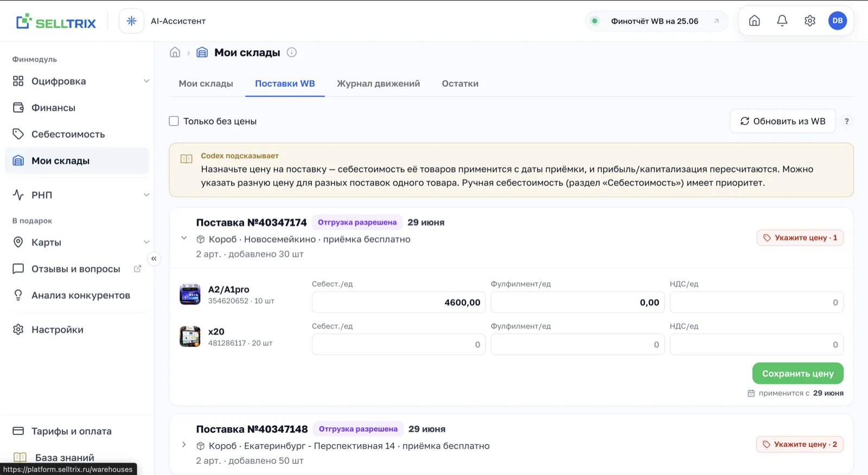
Task: Open settings gear in top bar
Action: coord(809,21)
